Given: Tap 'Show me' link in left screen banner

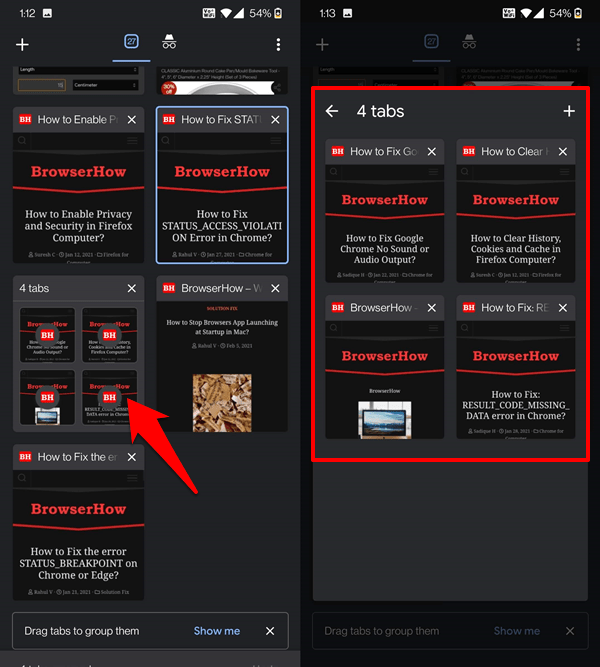Looking at the screenshot, I should [217, 631].
